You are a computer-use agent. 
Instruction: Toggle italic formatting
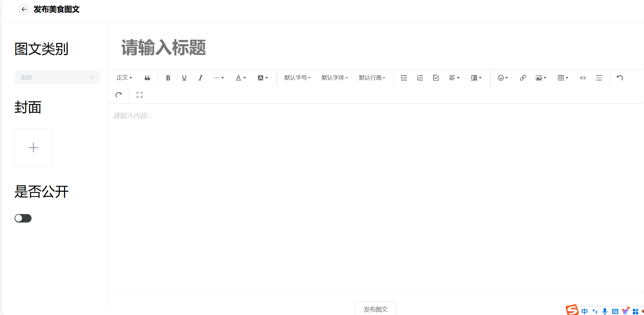[201, 78]
